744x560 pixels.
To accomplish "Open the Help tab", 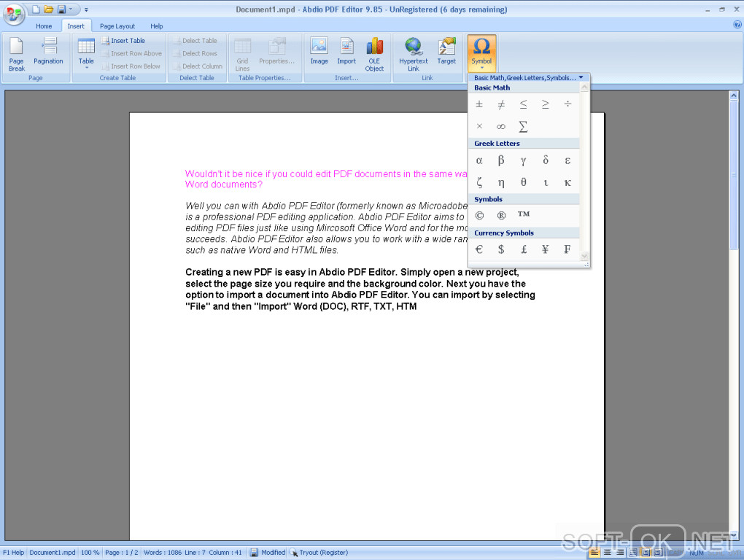I will click(157, 26).
